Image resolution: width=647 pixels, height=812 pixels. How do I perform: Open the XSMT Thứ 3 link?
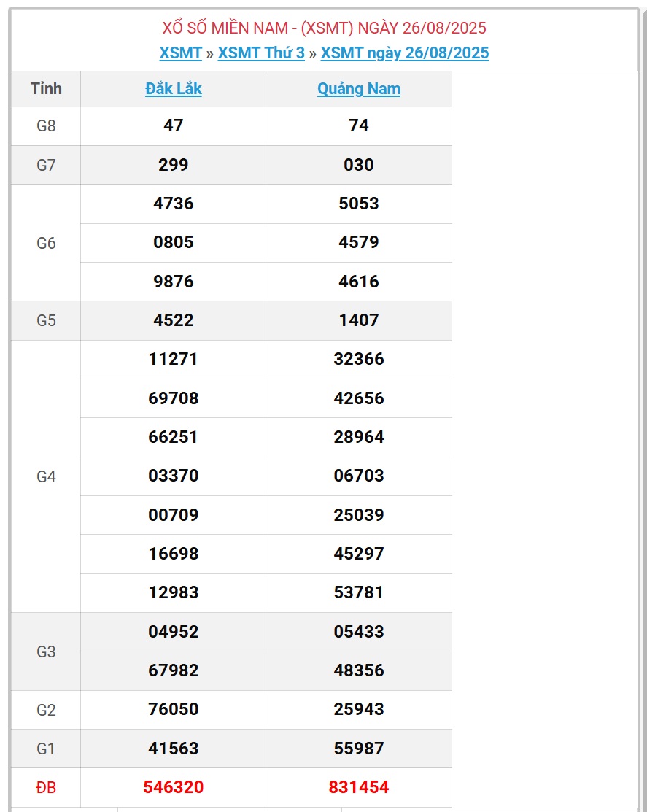click(261, 53)
